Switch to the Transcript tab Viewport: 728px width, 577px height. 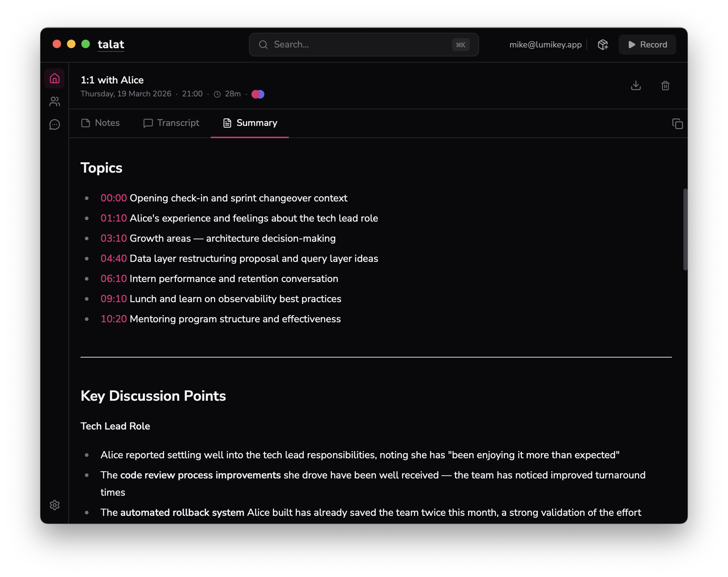[x=178, y=123]
